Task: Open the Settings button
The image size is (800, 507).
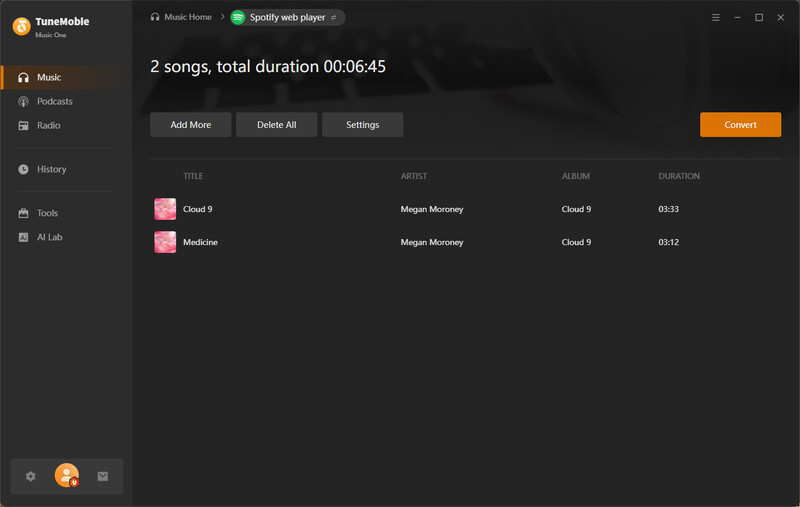Action: coord(363,125)
